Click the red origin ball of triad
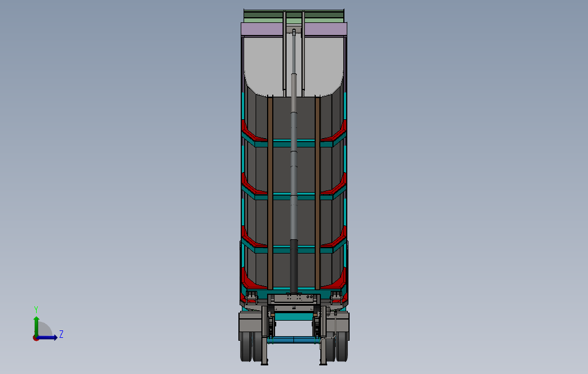Screen dimensions: 588x374 (36, 338)
